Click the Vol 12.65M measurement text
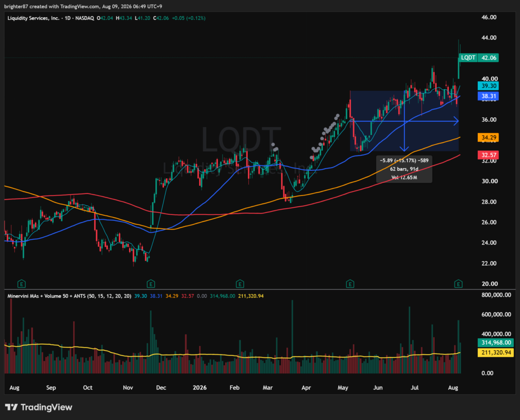Image resolution: width=520 pixels, height=420 pixels. [x=404, y=177]
